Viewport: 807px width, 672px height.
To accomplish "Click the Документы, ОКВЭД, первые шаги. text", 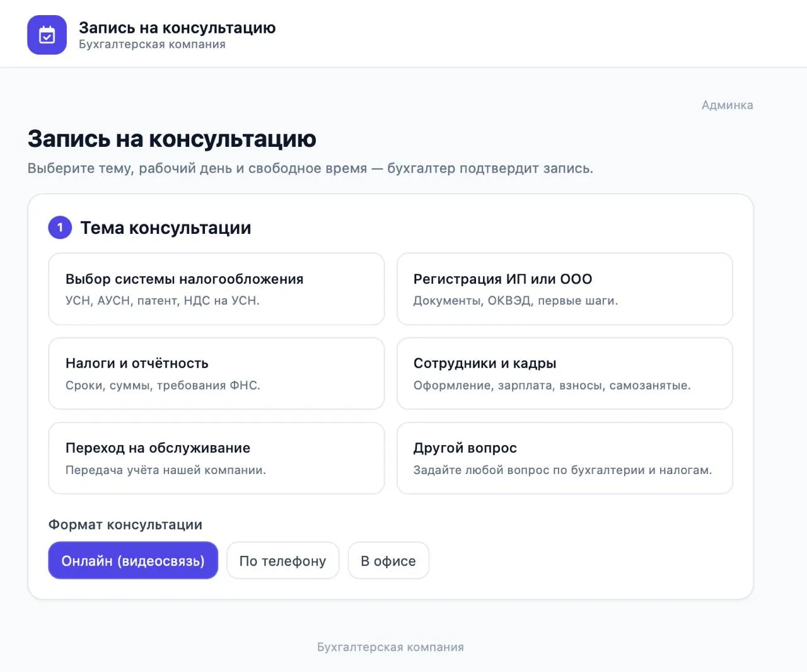I will pos(516,301).
